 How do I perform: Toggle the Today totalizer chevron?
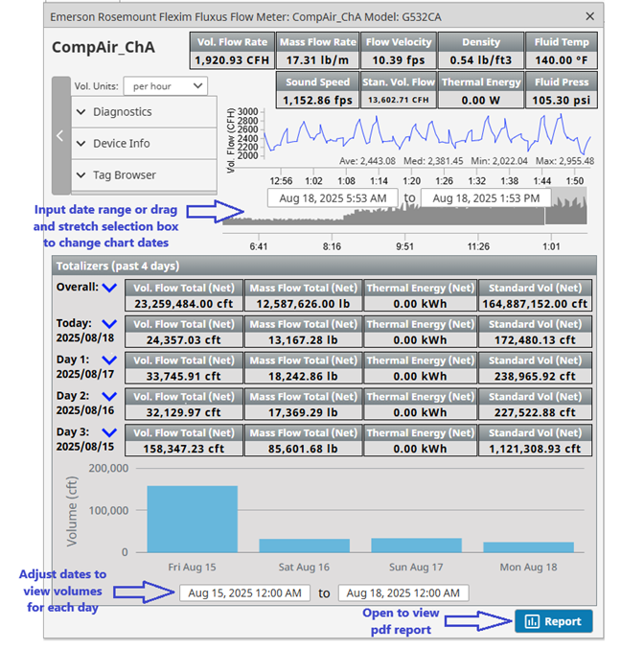[x=109, y=324]
